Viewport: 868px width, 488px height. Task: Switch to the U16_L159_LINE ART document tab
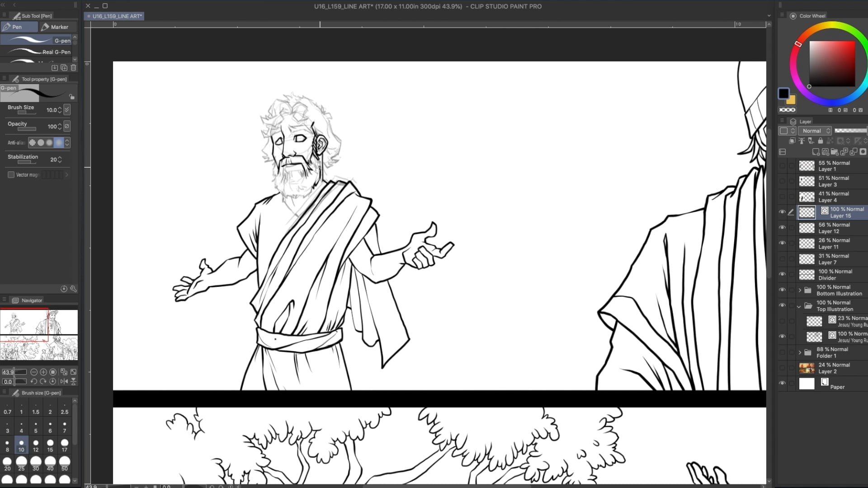click(x=113, y=16)
